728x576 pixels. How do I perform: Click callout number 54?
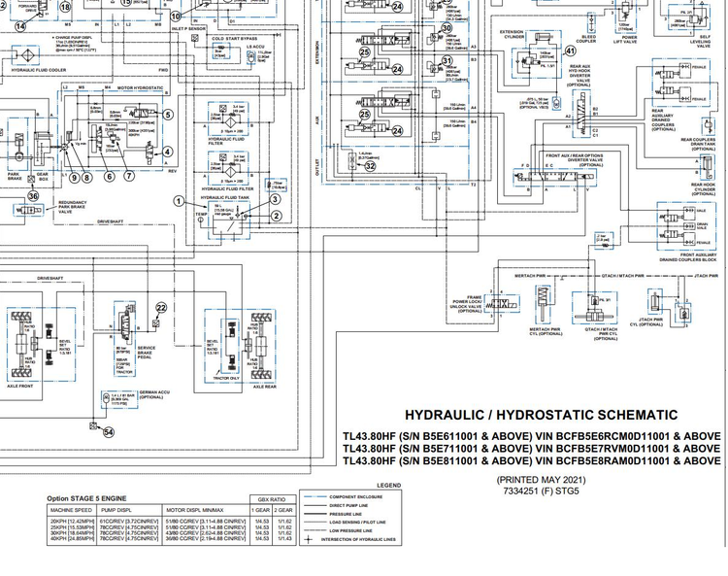(108, 432)
